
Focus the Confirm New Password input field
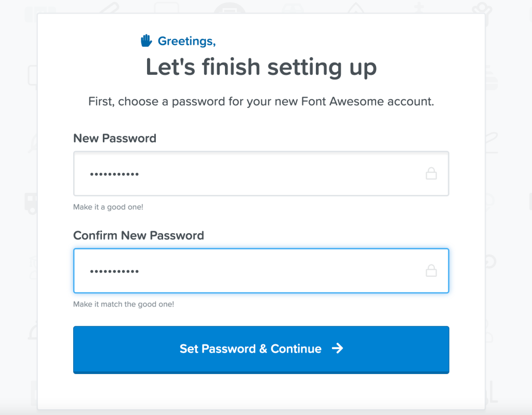click(x=261, y=271)
